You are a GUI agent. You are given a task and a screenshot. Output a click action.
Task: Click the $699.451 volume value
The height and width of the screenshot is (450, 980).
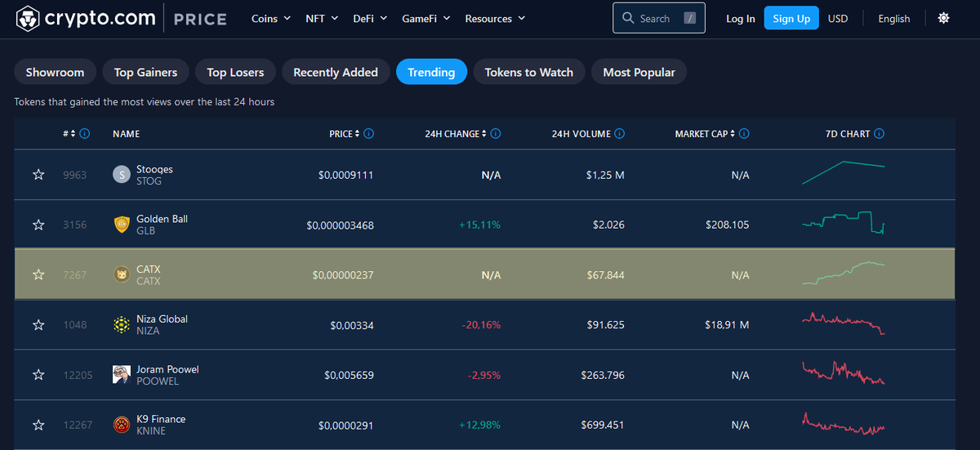coord(603,425)
